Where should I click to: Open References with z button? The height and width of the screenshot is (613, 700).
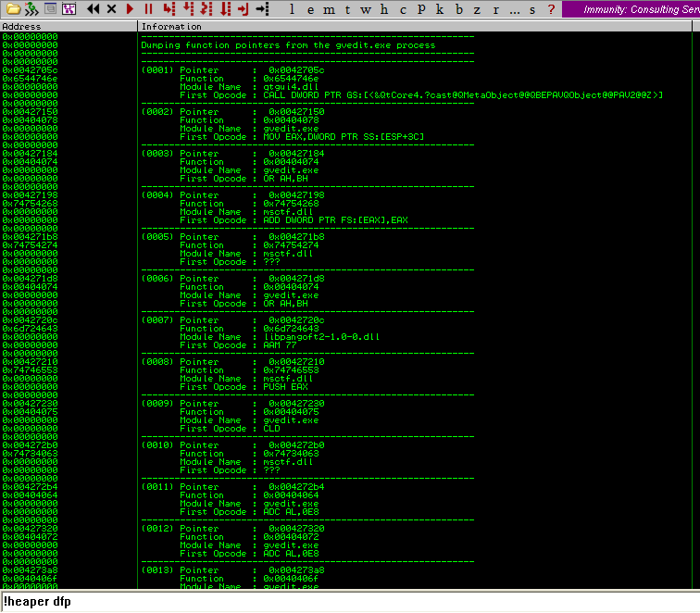(x=477, y=10)
